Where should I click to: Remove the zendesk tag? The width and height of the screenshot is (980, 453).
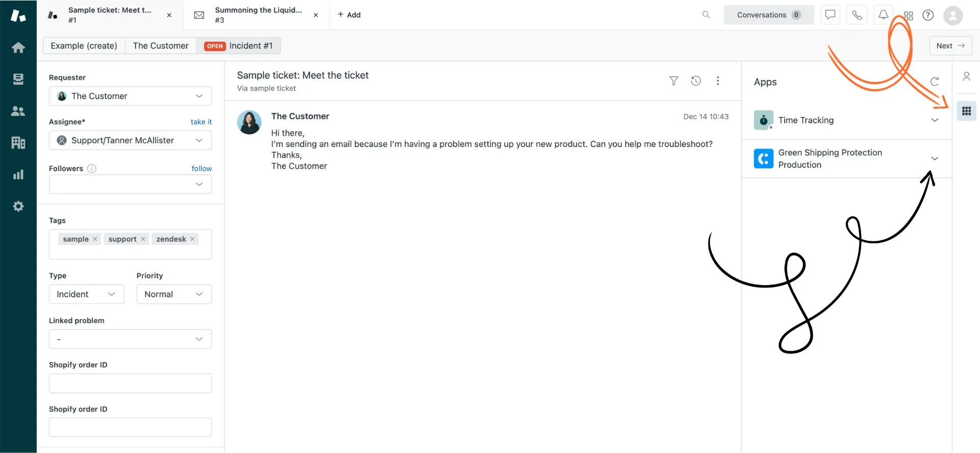pos(192,239)
